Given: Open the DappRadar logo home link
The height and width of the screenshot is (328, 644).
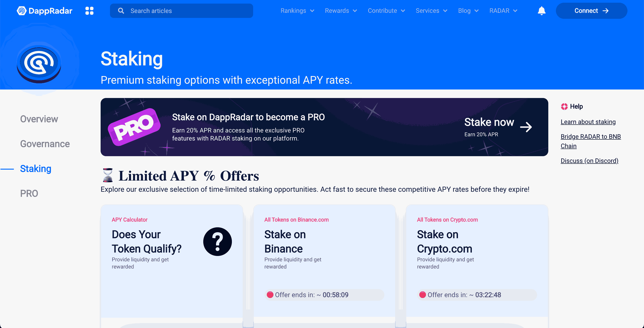Looking at the screenshot, I should [44, 11].
